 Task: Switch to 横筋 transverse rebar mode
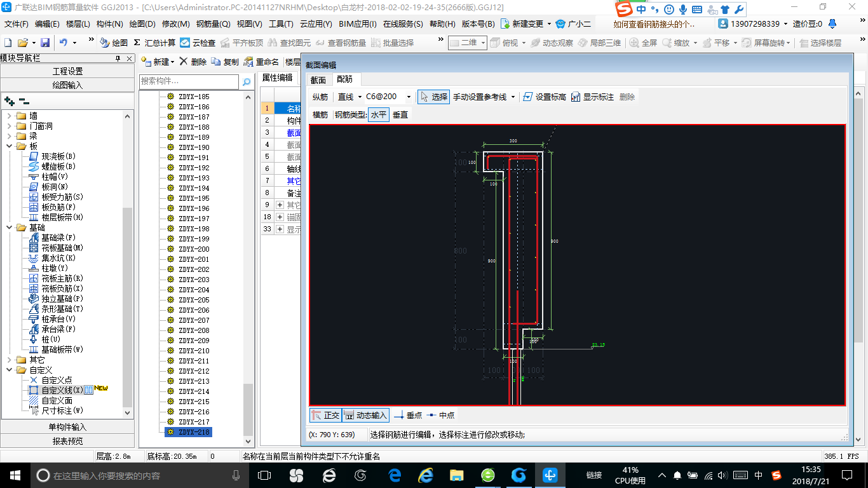pos(320,114)
